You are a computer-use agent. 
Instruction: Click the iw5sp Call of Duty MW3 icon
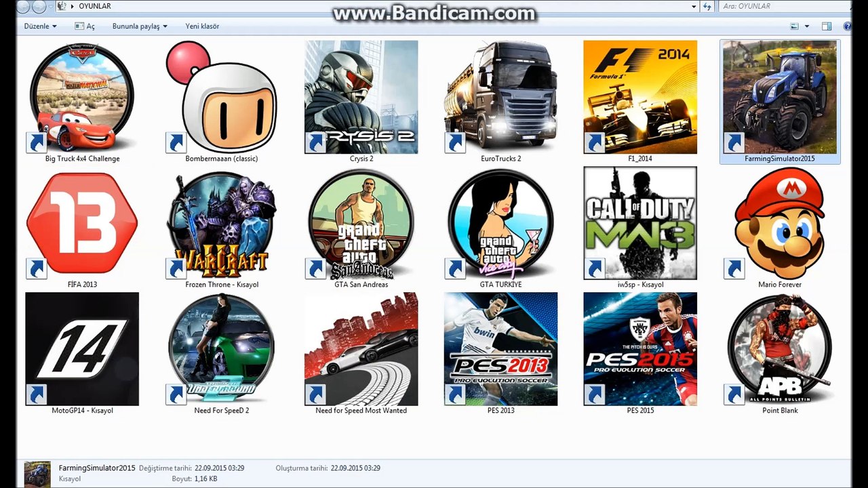click(x=640, y=223)
